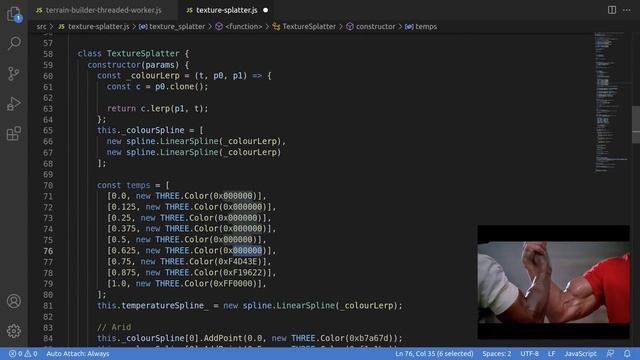Viewport: 640px width, 360px height.
Task: Click '_colourLerp' definition on line 60
Action: [x=153, y=76]
